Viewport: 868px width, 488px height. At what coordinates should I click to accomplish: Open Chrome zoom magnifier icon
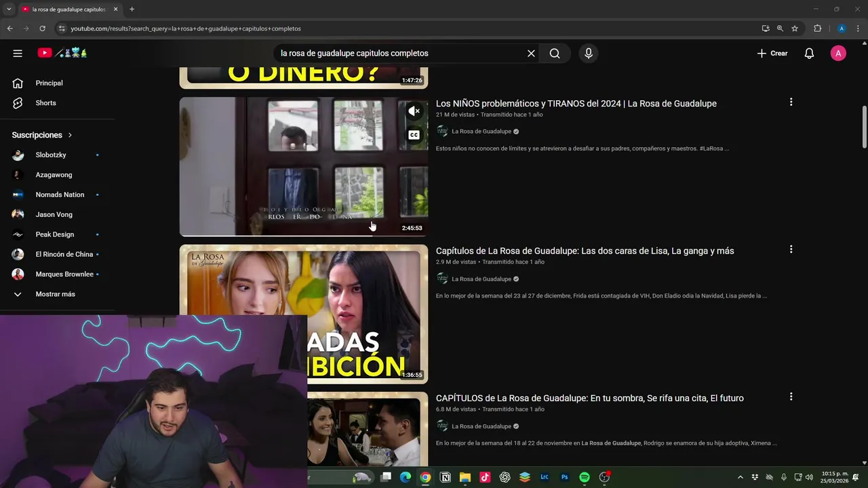[780, 28]
